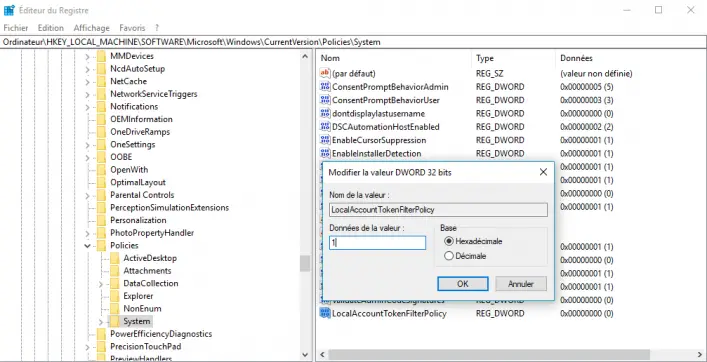Click the NonEnum folder icon

pyautogui.click(x=115, y=308)
